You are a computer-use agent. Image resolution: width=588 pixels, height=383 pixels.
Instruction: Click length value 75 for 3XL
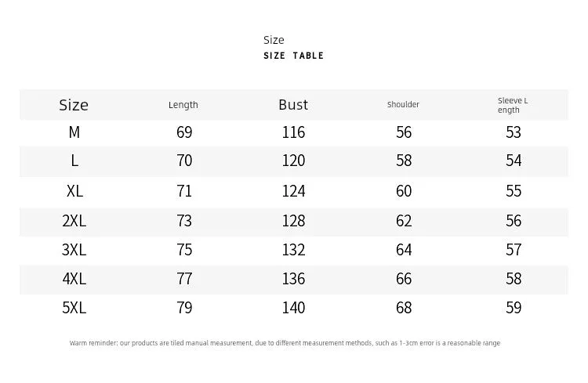[x=184, y=250]
